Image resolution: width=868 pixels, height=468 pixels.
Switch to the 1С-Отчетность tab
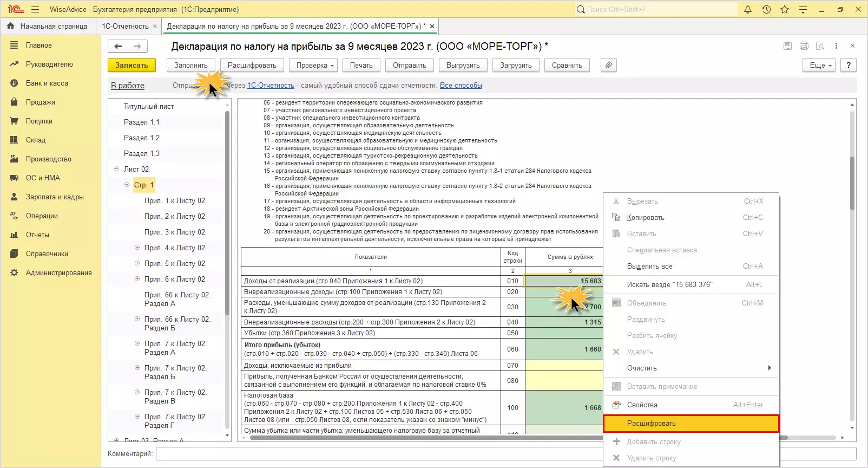point(126,26)
